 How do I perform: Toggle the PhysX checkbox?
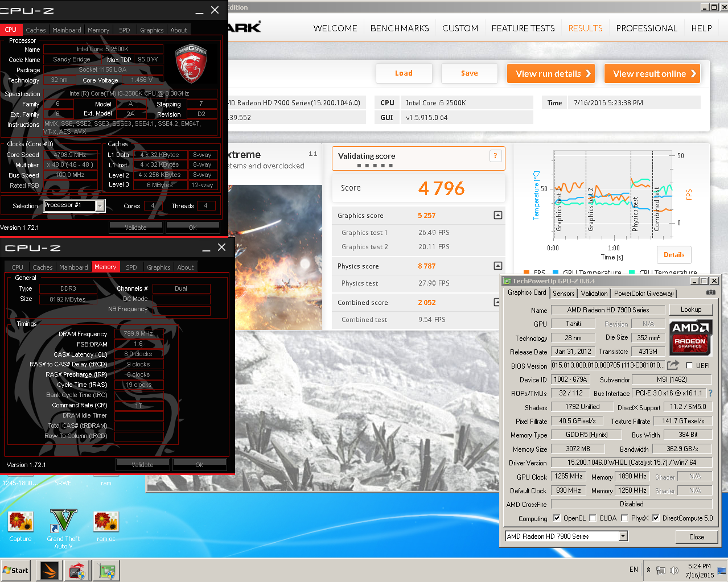625,518
